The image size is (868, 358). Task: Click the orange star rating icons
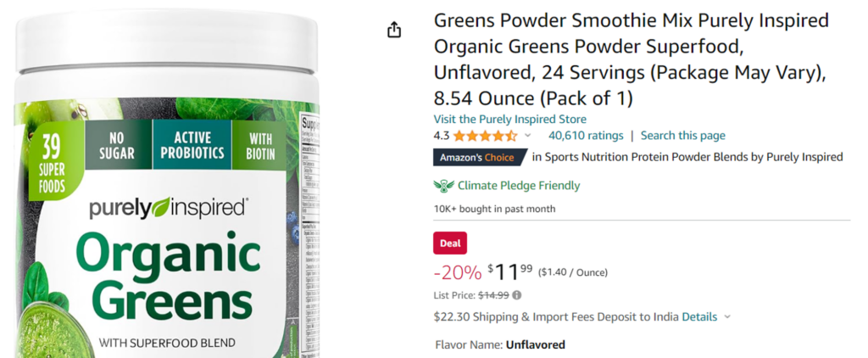(485, 136)
